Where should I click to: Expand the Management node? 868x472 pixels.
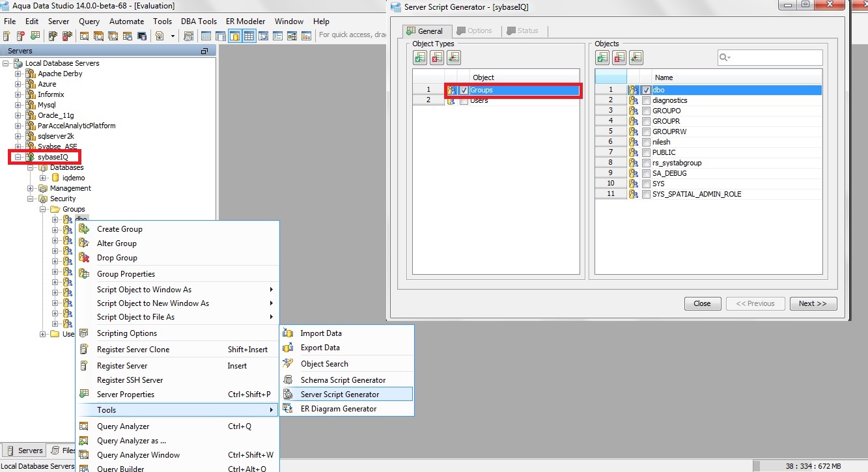31,188
